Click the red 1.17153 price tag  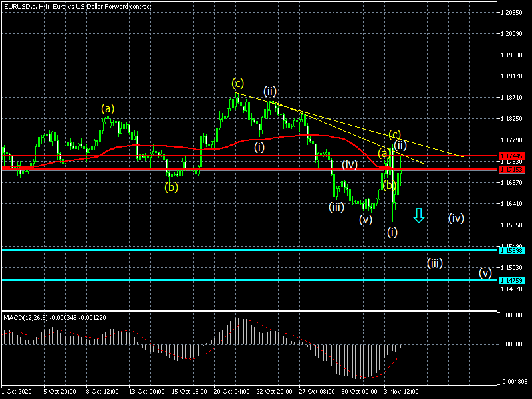click(515, 169)
